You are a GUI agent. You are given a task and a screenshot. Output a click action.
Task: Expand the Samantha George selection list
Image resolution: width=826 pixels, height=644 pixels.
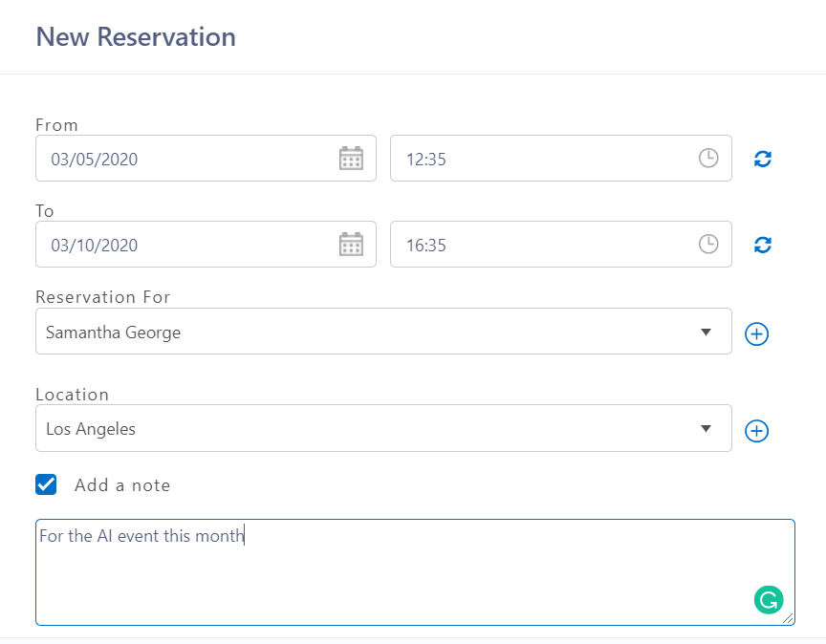(707, 332)
